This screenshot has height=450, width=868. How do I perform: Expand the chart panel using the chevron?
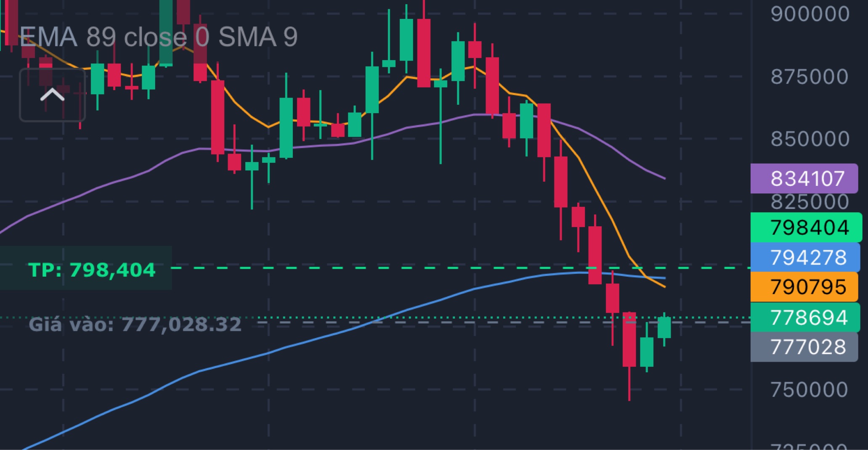click(x=52, y=94)
